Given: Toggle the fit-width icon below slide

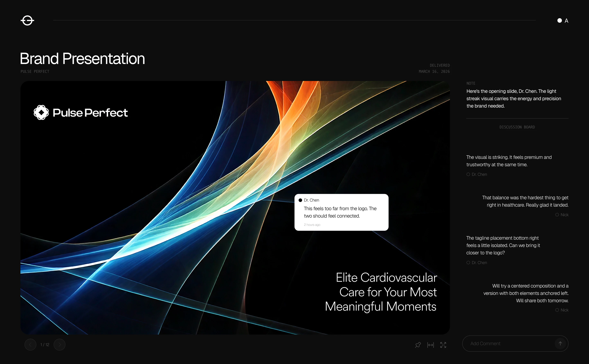Looking at the screenshot, I should pyautogui.click(x=430, y=345).
